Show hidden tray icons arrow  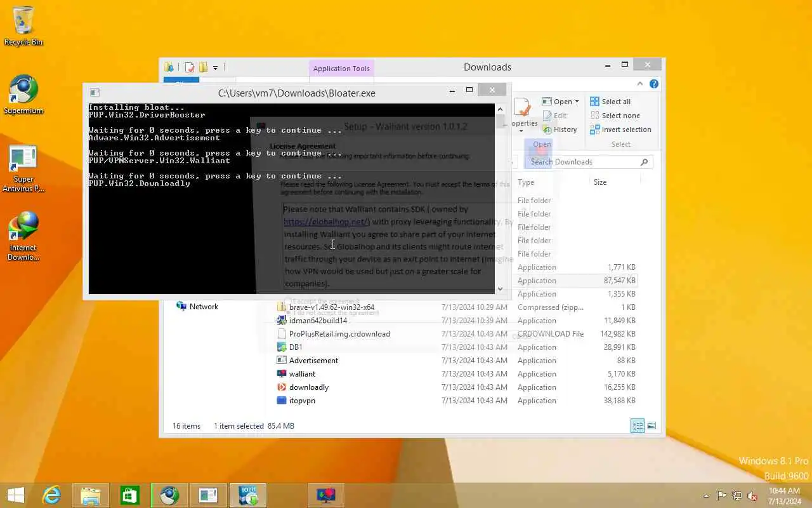pos(706,496)
